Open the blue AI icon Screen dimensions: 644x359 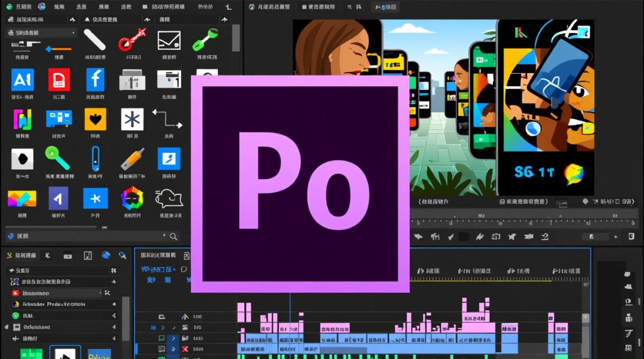point(23,80)
